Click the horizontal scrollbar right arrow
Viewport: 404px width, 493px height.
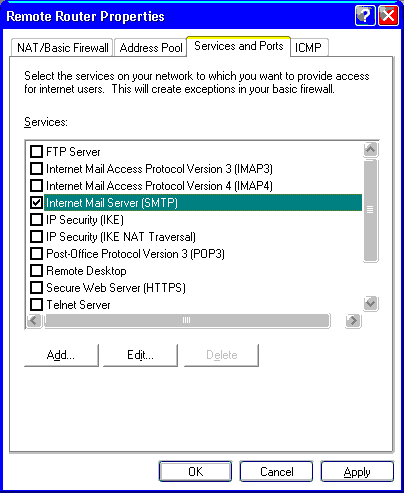point(353,321)
